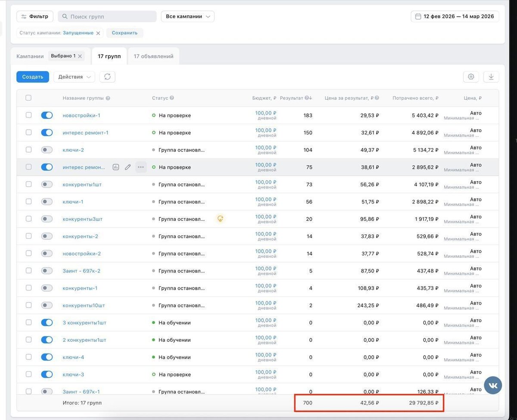The image size is (517, 420).
Task: Enable the конкуренты-1 group switch
Action: (x=47, y=288)
